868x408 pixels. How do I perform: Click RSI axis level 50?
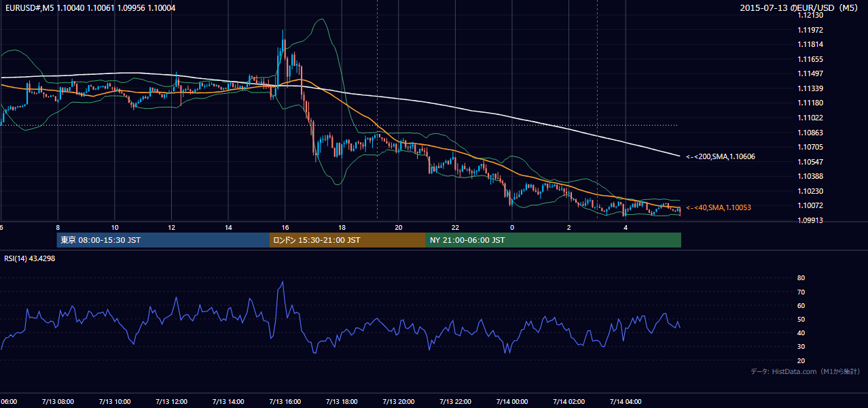[x=801, y=319]
